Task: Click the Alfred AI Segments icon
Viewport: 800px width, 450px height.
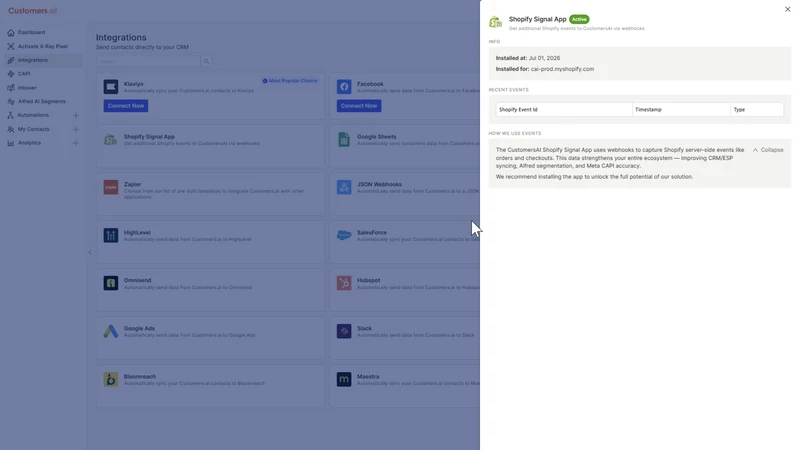Action: click(x=11, y=102)
